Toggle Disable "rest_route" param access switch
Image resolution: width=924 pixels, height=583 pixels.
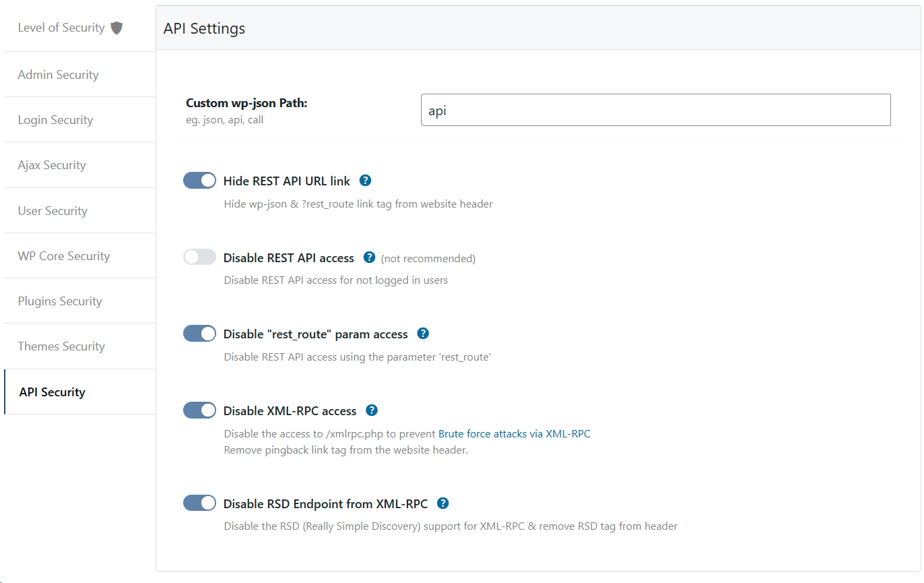(x=199, y=334)
